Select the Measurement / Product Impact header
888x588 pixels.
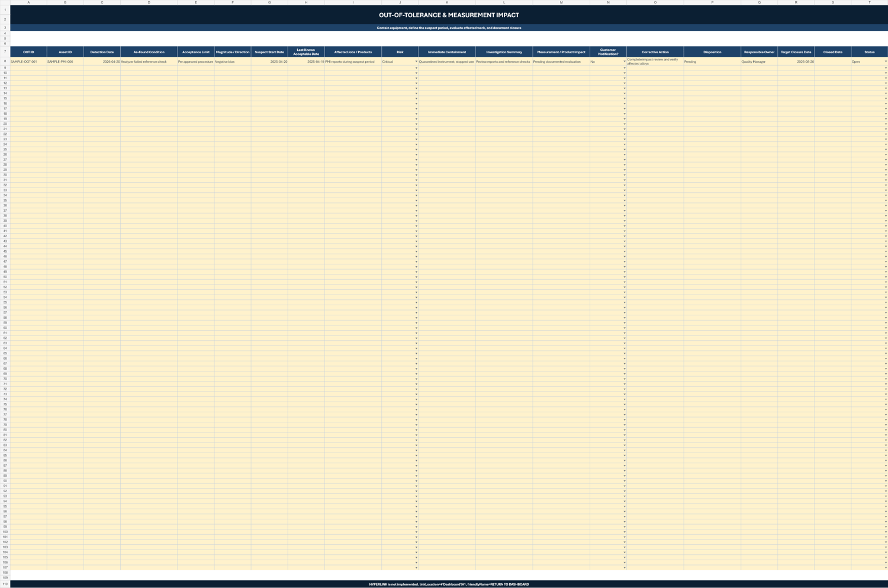[561, 52]
